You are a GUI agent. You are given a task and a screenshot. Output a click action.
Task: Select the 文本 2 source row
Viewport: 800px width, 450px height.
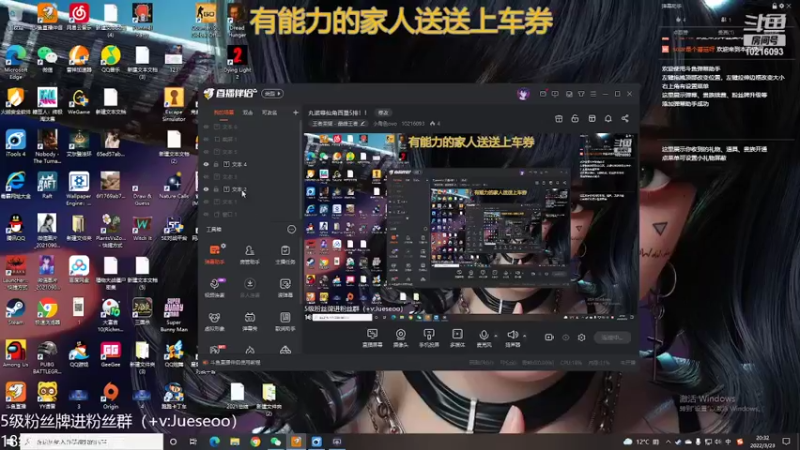[x=249, y=189]
